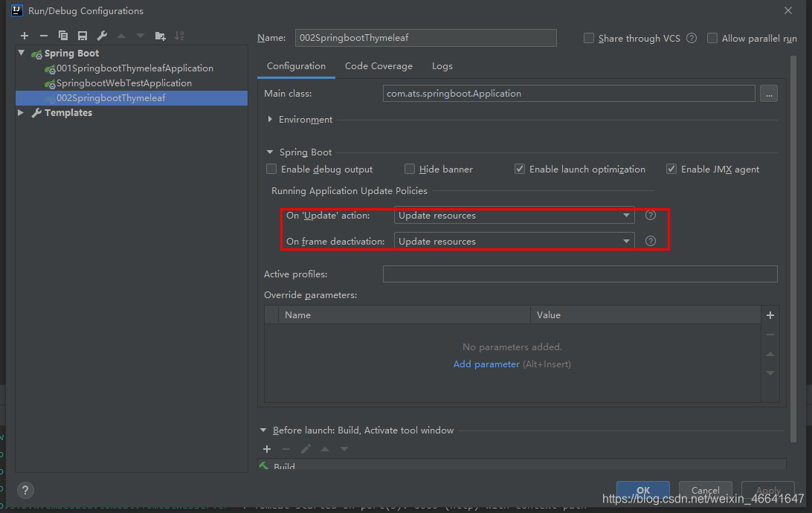This screenshot has height=513, width=812.
Task: Uncheck Enable launch optimization
Action: coord(520,170)
